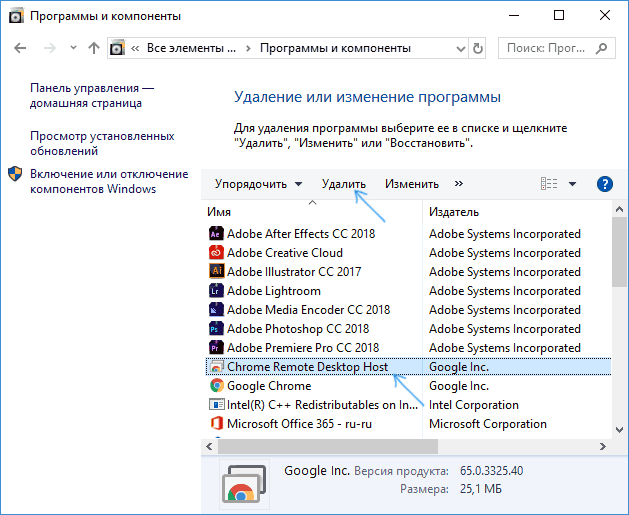Open help with the blue question mark
This screenshot has height=515, width=629.
(x=605, y=184)
